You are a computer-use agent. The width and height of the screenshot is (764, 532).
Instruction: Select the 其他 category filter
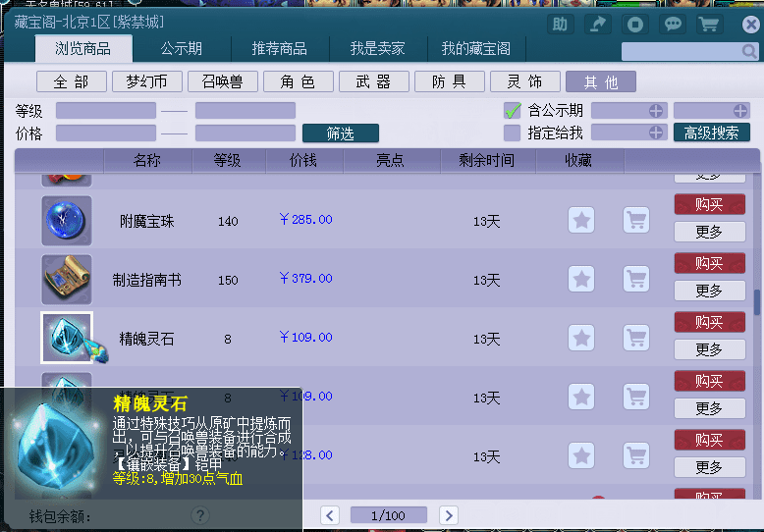click(601, 81)
